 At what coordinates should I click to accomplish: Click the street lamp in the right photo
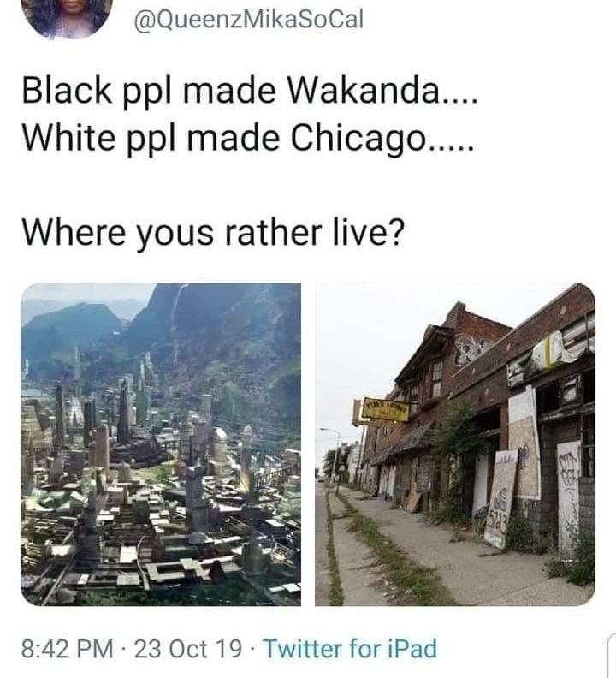click(334, 458)
